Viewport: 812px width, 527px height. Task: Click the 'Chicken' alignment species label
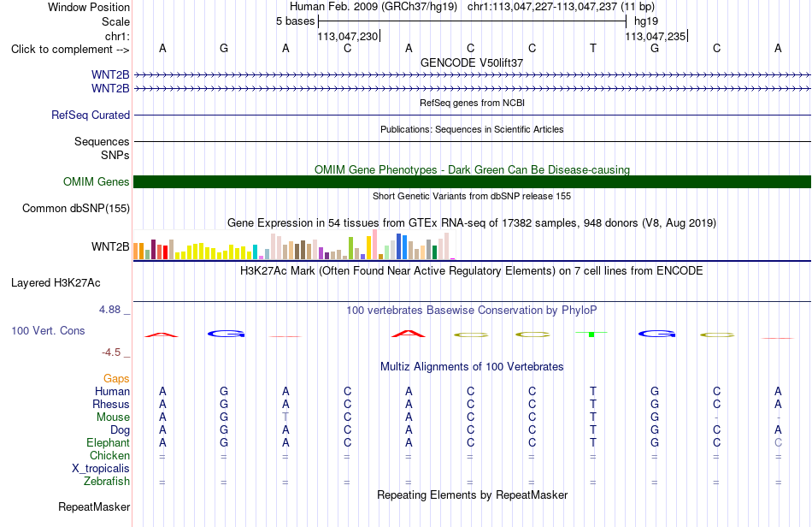(x=109, y=455)
